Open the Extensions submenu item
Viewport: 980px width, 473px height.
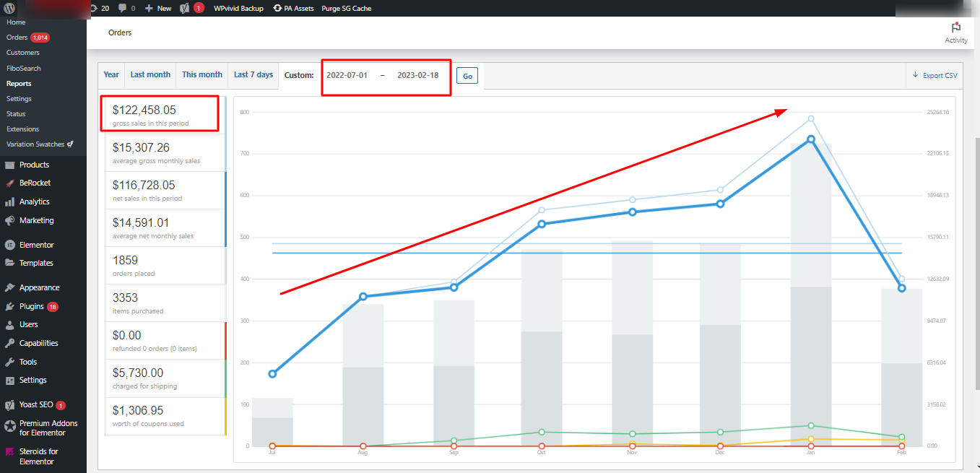coord(22,129)
